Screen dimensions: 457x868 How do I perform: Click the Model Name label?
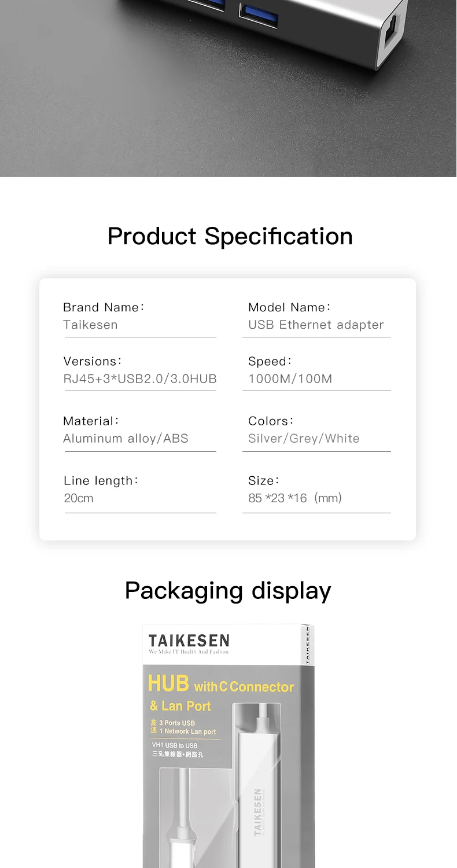pos(289,307)
